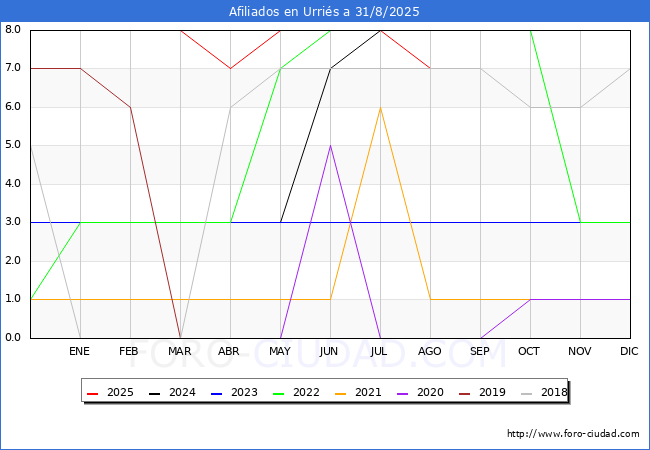Toggle the 2023 series in legend

(235, 393)
